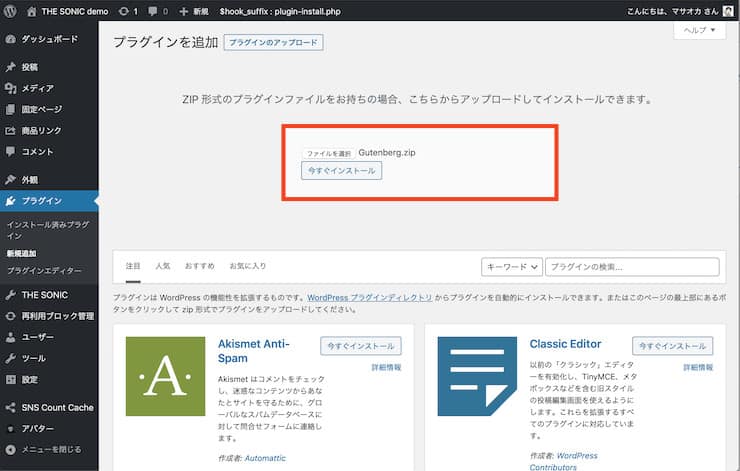
Task: Click the Classic Editor plugin thumbnail
Action: coord(477,376)
